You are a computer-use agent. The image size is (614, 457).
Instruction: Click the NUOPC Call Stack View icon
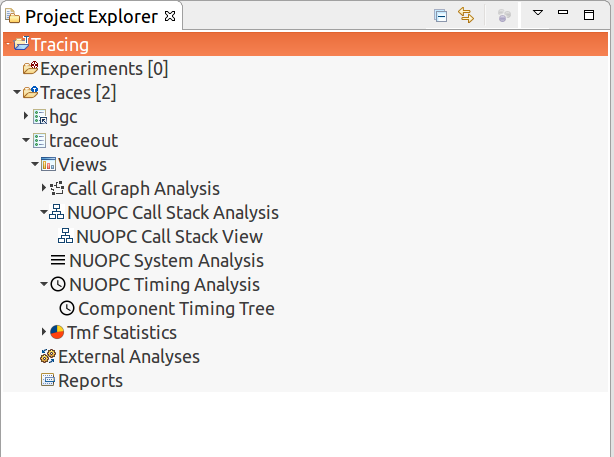[66, 237]
